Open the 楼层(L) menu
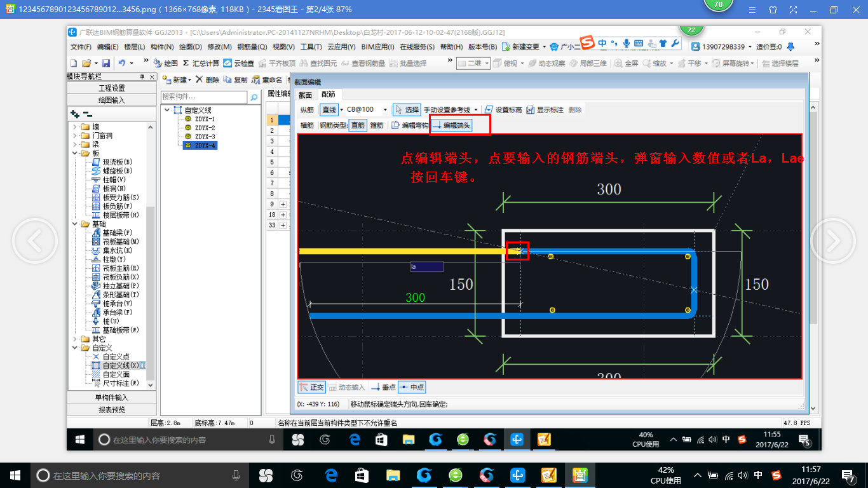 [134, 47]
